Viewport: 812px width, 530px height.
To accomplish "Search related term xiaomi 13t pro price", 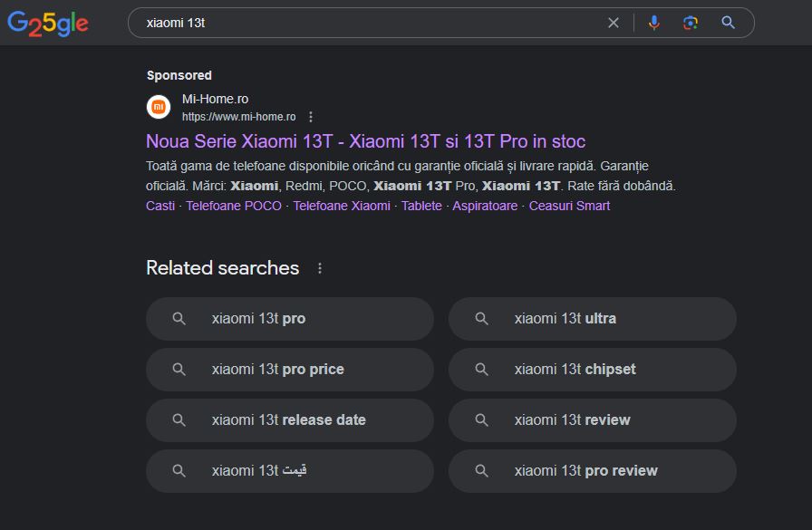I will coord(290,370).
